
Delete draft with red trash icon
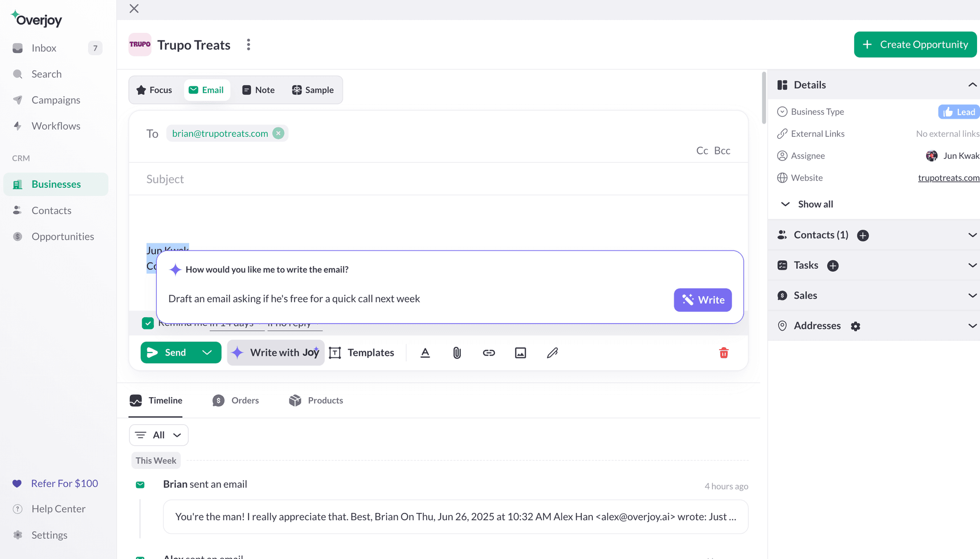(x=724, y=353)
